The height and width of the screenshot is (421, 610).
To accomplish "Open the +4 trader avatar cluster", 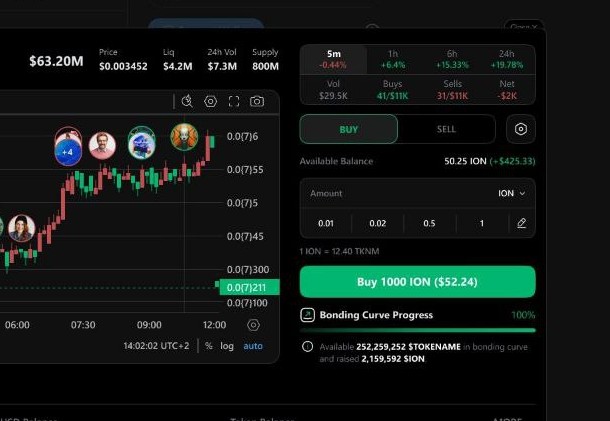I will tap(68, 151).
